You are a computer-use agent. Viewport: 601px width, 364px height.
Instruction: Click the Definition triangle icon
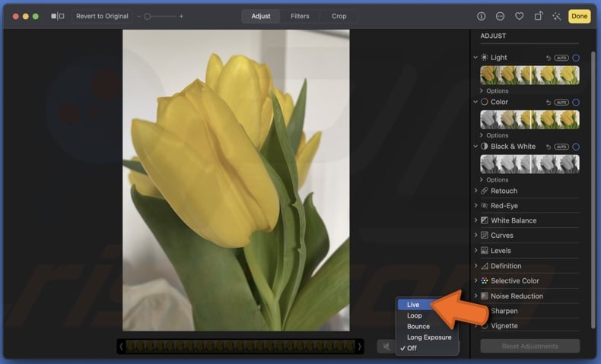[x=485, y=266]
